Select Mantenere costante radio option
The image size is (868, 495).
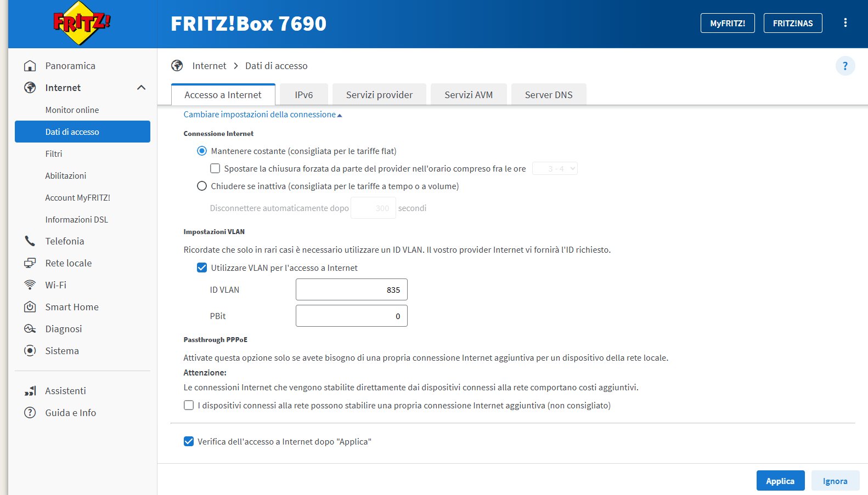(x=202, y=151)
